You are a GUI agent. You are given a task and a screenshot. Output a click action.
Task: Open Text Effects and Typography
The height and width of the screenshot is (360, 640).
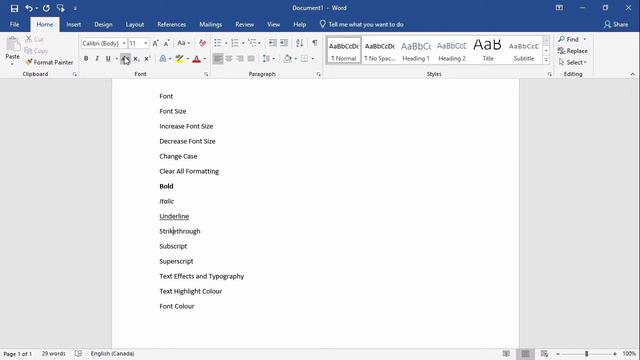[x=163, y=59]
